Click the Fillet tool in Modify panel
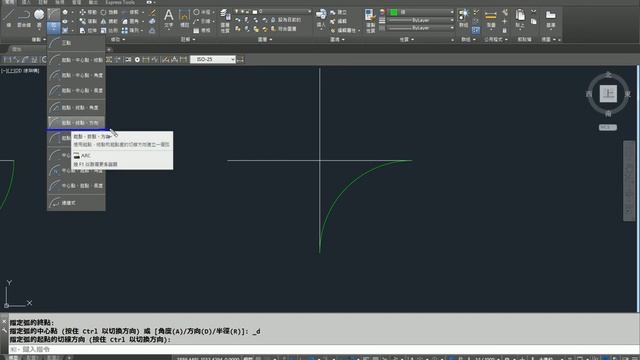The image size is (640, 360). click(x=130, y=21)
